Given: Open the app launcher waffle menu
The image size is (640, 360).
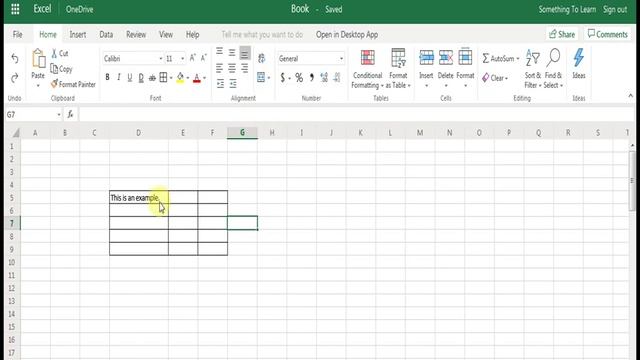Looking at the screenshot, I should click(x=15, y=9).
